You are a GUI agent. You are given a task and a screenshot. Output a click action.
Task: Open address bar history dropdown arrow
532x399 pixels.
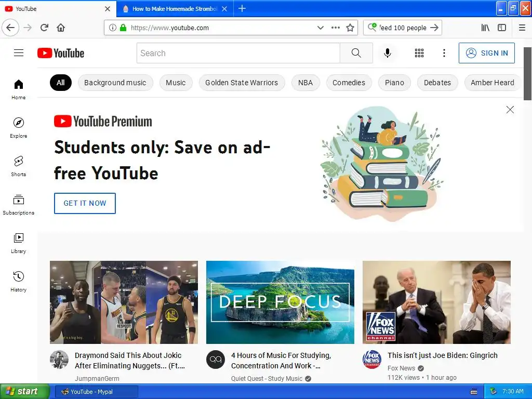[320, 28]
